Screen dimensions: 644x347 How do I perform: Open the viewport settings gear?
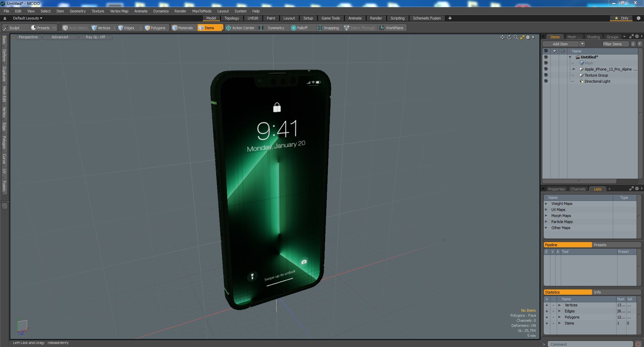click(x=528, y=37)
